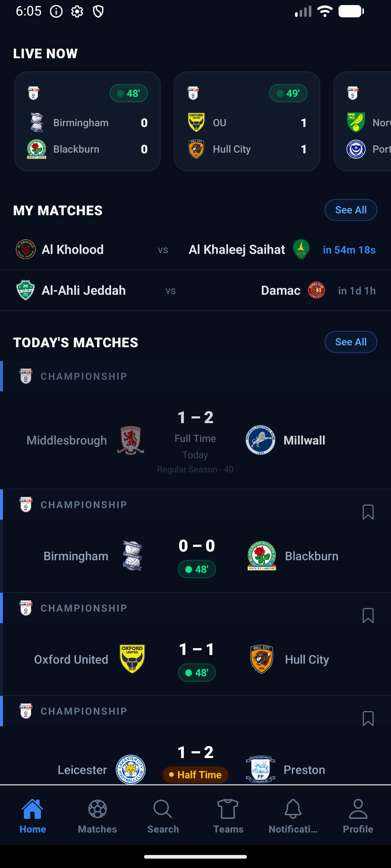Bookmark the Oxford United vs Hull City match

[x=369, y=615]
